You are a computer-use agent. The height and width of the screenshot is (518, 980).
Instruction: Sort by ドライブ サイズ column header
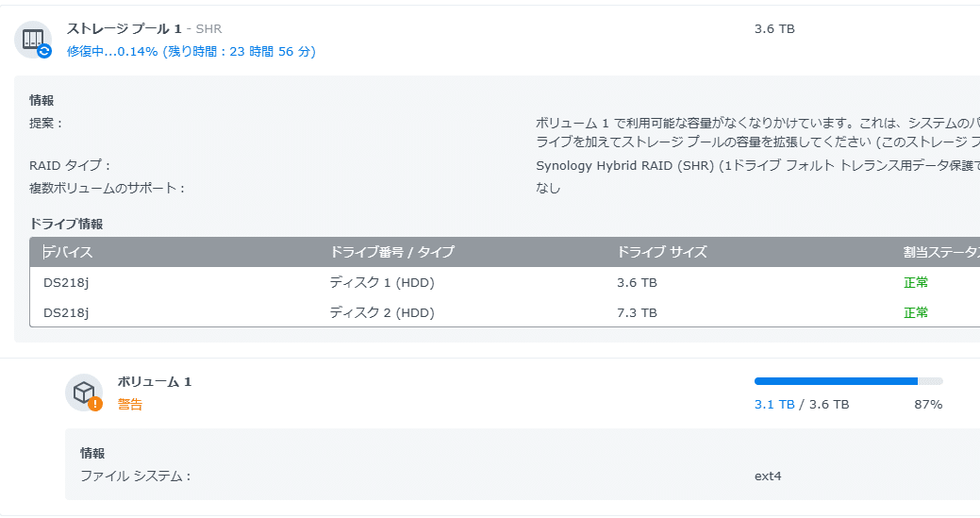(662, 253)
